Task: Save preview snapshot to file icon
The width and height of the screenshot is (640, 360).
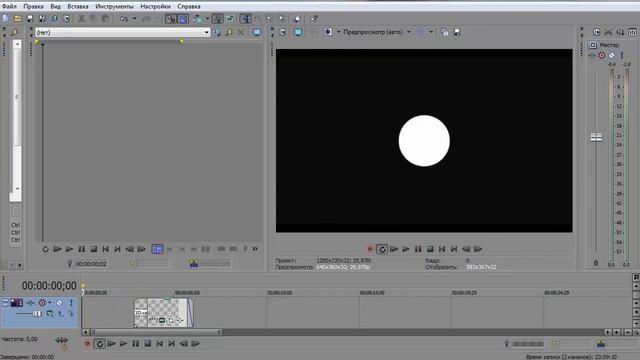Action: click(457, 32)
